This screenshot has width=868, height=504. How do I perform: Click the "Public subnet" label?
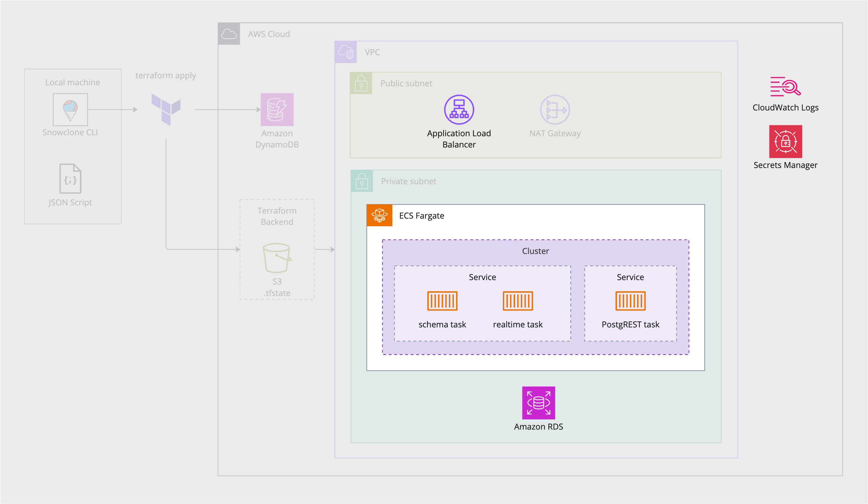pyautogui.click(x=406, y=83)
